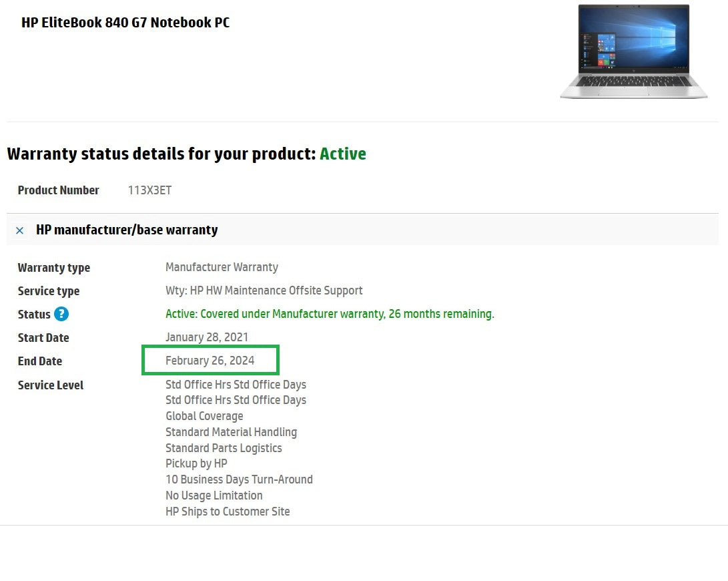The height and width of the screenshot is (581, 728).
Task: Click the HP HW Maintenance Offsite Support text
Action: pos(264,290)
